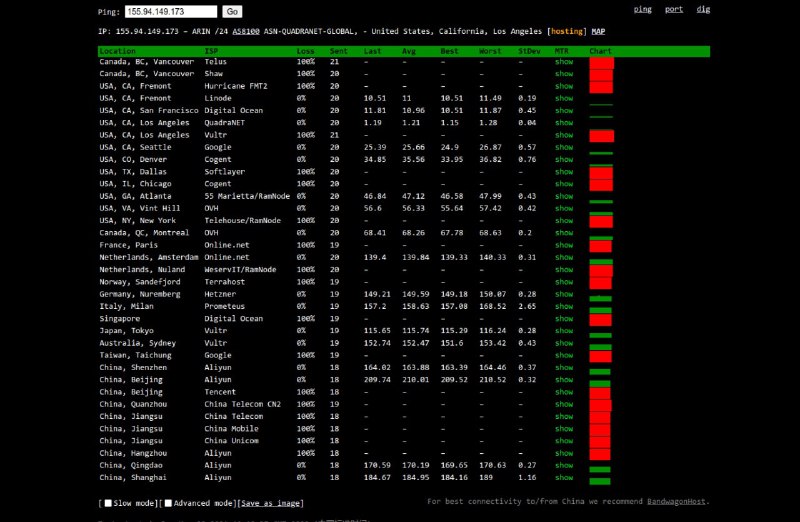
Task: Show MTR for Shanghai Aliyun row
Action: pyautogui.click(x=564, y=478)
